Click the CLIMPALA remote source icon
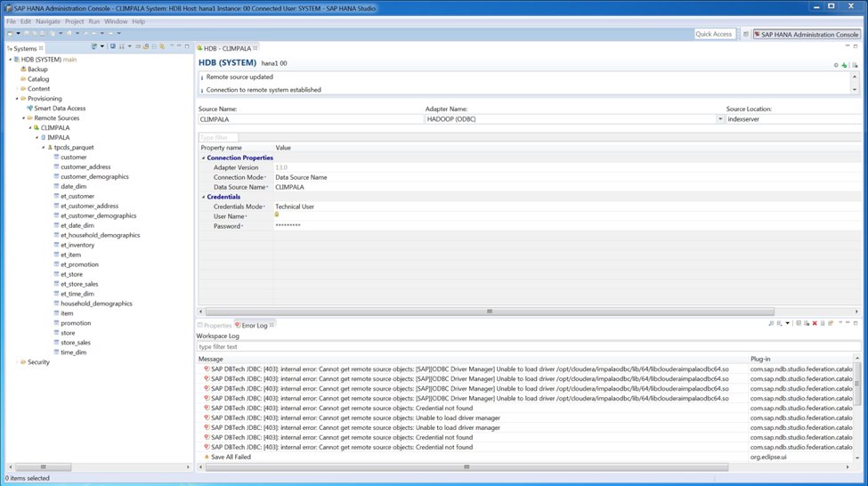Image resolution: width=868 pixels, height=486 pixels. pyautogui.click(x=37, y=127)
